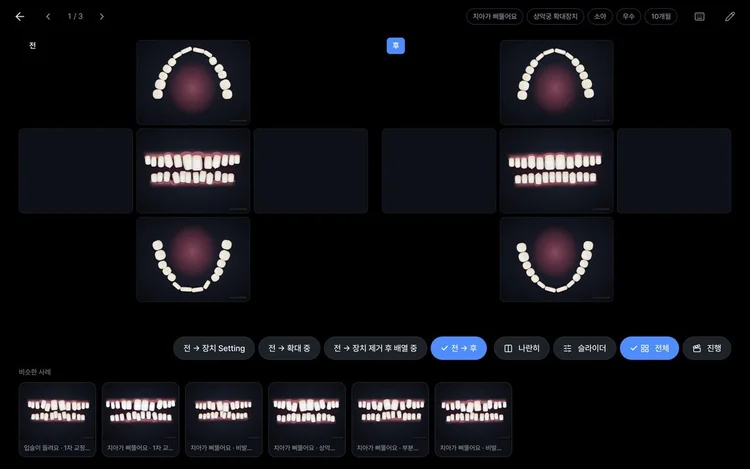The width and height of the screenshot is (750, 469).
Task: Click the 우수 tag chip
Action: click(x=628, y=17)
